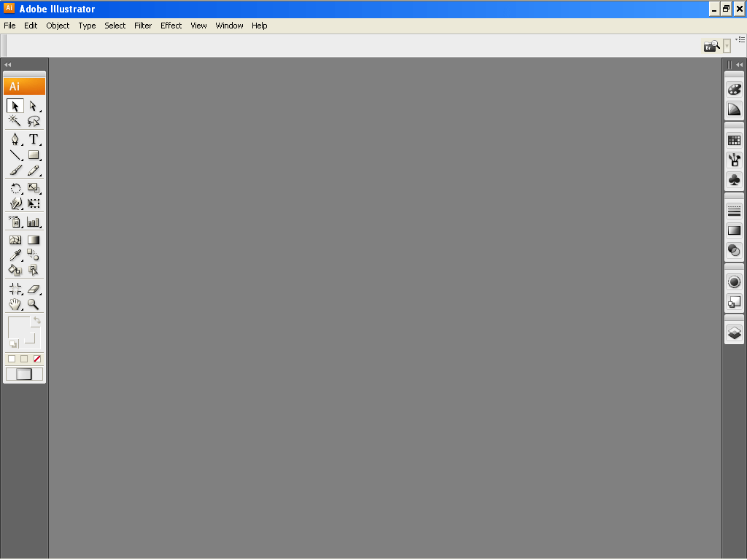Open the Edit menu
The image size is (747, 560).
(31, 26)
